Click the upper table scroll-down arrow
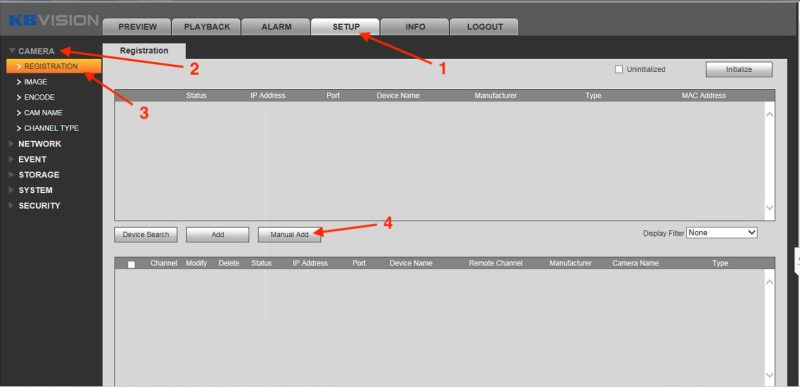The image size is (800, 387). tap(769, 208)
